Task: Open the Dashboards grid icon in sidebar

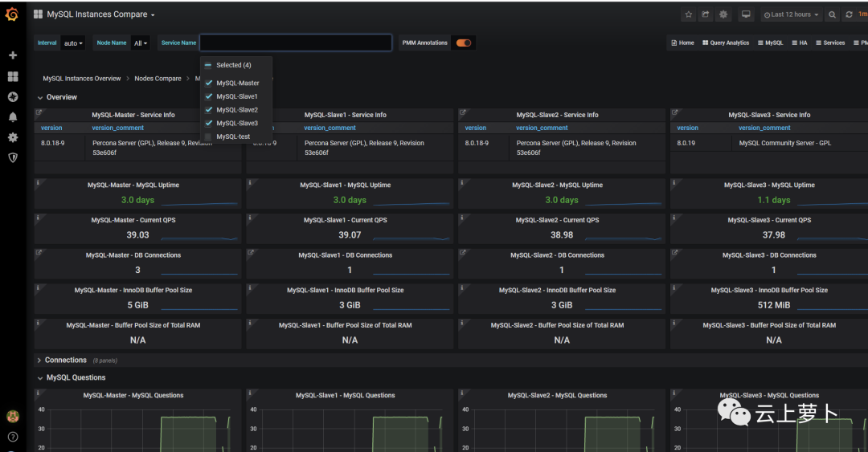Action: coord(13,76)
